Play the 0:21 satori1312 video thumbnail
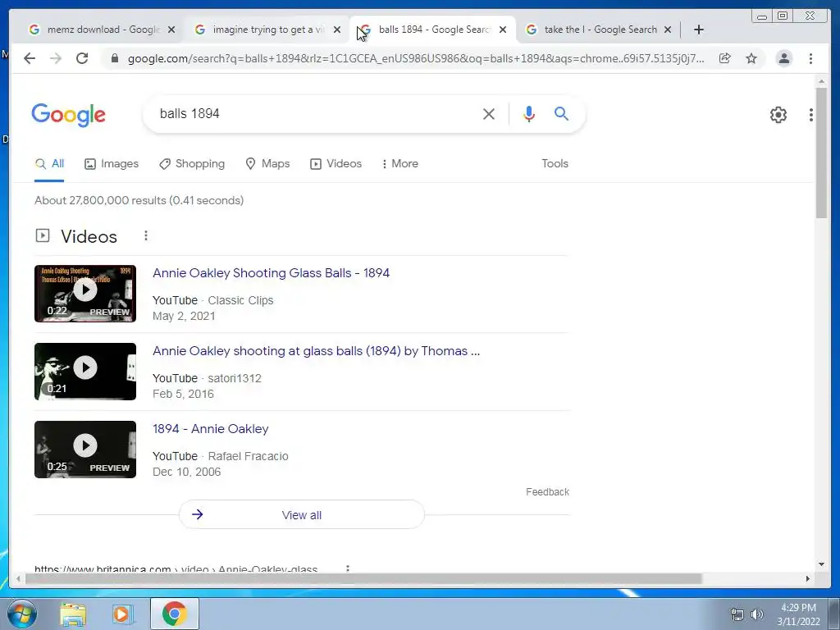This screenshot has width=840, height=630. [85, 372]
